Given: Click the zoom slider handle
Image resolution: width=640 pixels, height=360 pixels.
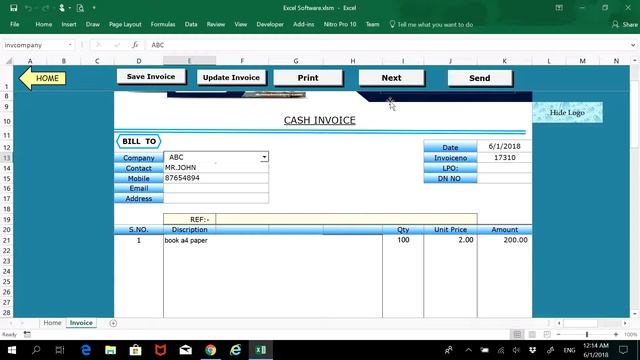Looking at the screenshot, I should (x=587, y=334).
